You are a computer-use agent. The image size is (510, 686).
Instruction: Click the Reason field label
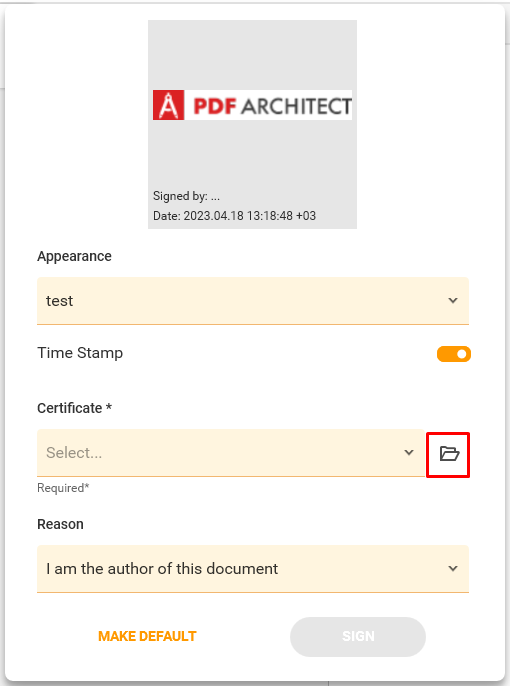pyautogui.click(x=60, y=524)
